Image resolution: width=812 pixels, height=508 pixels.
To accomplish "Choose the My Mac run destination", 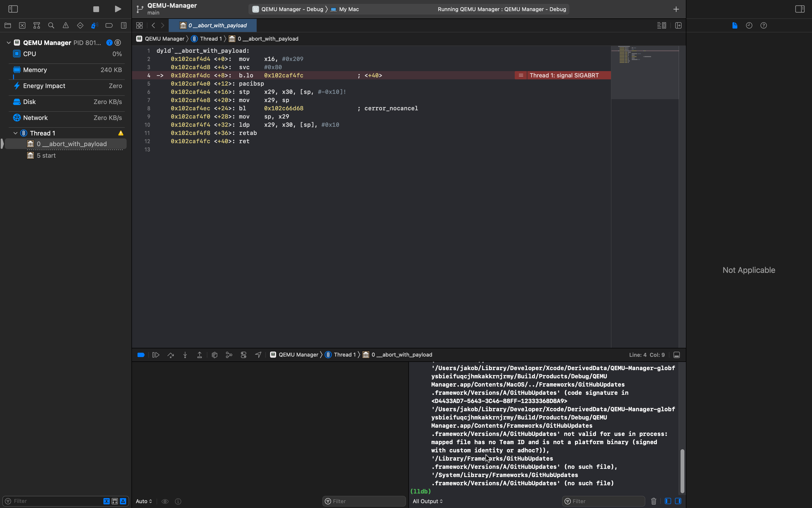I will point(345,9).
